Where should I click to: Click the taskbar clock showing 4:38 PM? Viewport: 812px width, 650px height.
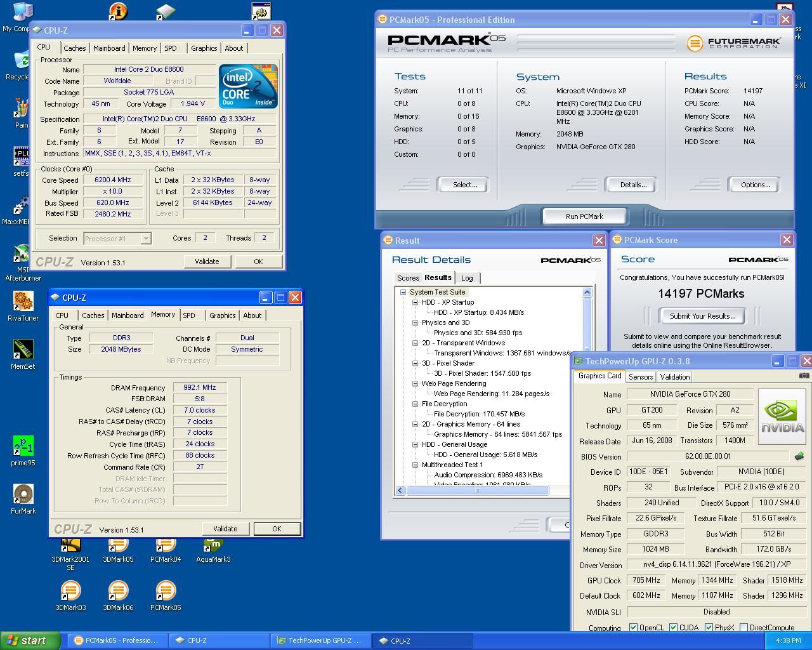(788, 640)
